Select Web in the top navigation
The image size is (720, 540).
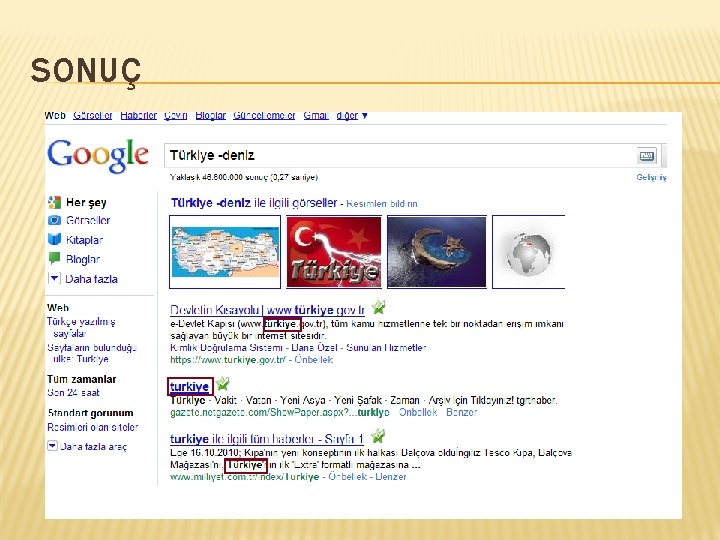click(x=55, y=116)
